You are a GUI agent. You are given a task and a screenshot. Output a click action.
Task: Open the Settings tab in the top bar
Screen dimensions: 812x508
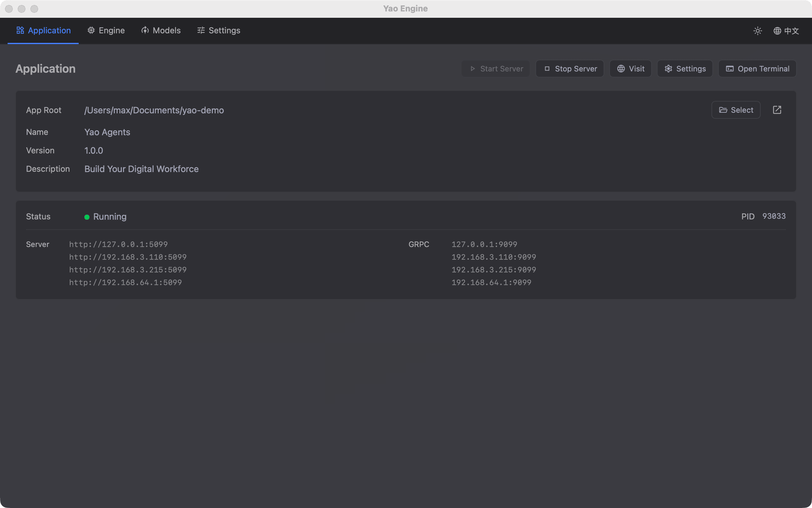tap(219, 30)
